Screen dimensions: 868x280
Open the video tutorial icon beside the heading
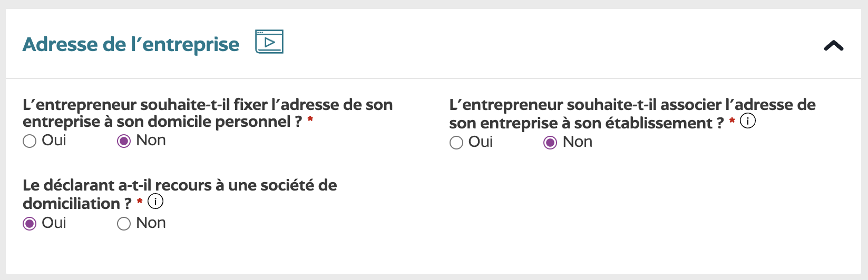coord(269,42)
